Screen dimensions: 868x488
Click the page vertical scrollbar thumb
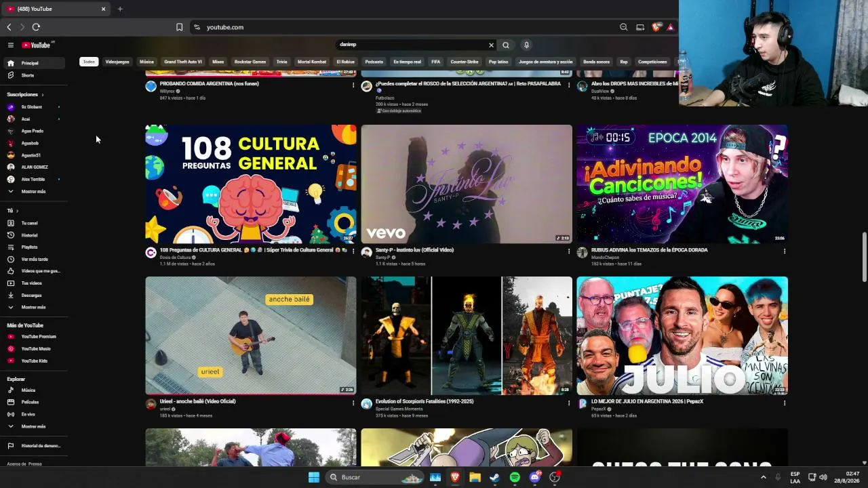(864, 258)
